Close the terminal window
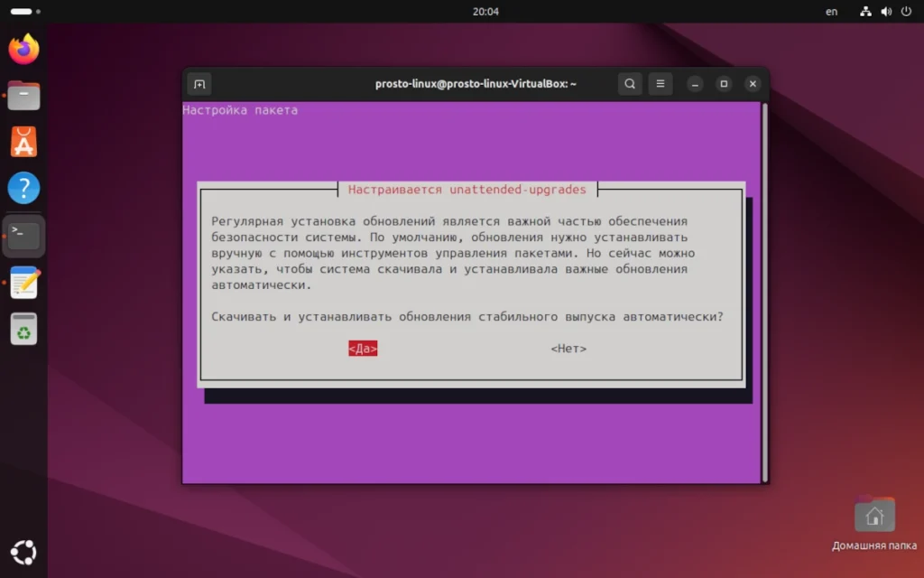The width and height of the screenshot is (924, 578). pyautogui.click(x=753, y=84)
